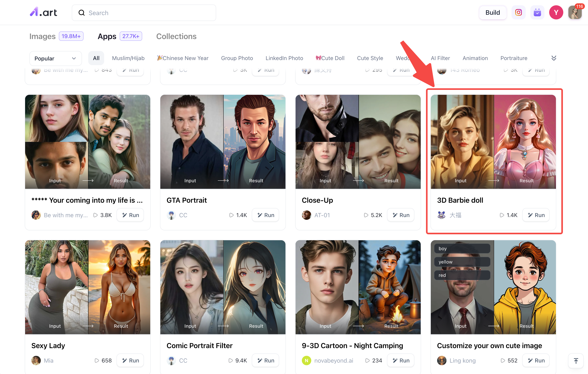This screenshot has width=588, height=374.
Task: Select the All category filter
Action: click(x=96, y=58)
